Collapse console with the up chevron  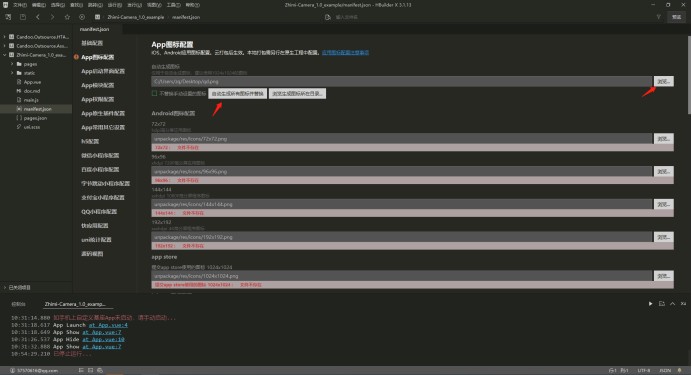[673, 304]
